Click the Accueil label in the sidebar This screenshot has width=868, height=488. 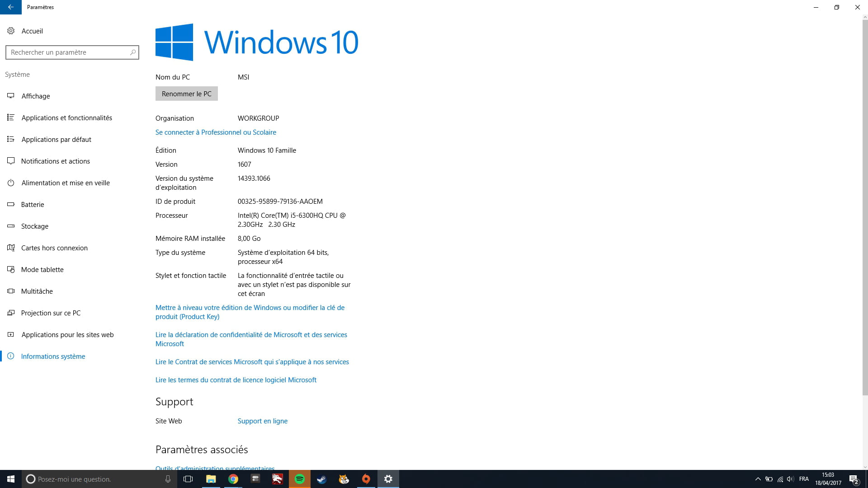click(32, 31)
